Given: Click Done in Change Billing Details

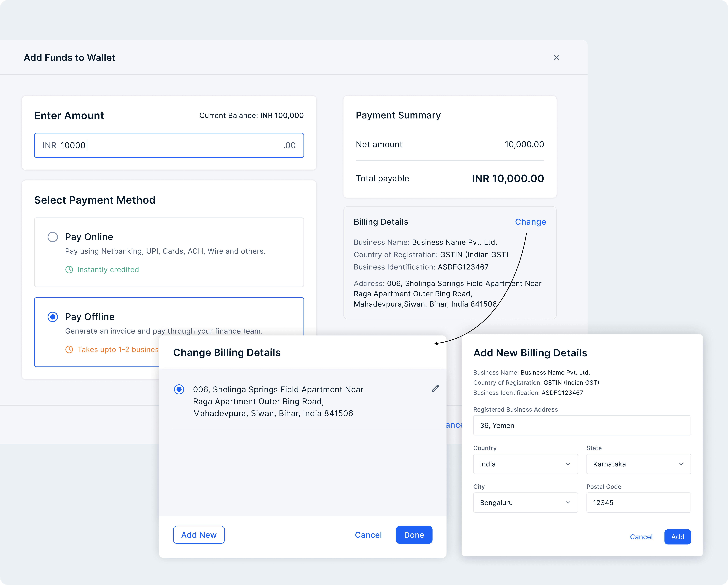Looking at the screenshot, I should (414, 535).
